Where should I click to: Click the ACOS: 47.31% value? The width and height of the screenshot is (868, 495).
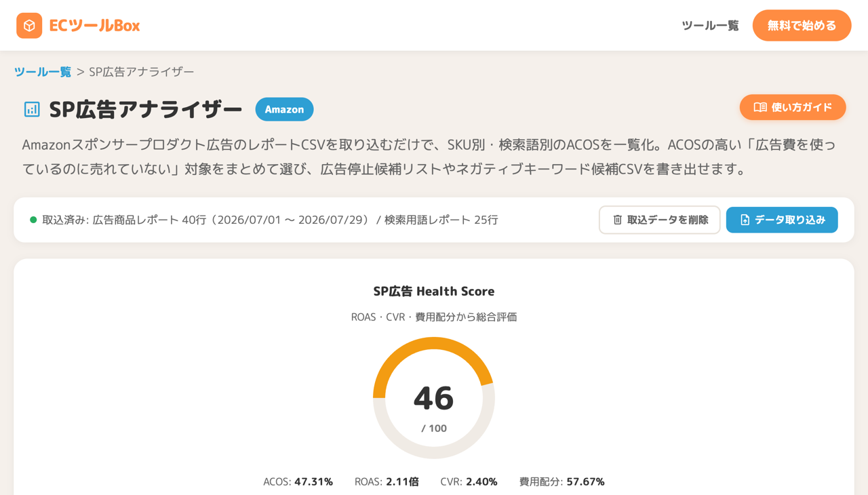pyautogui.click(x=298, y=481)
